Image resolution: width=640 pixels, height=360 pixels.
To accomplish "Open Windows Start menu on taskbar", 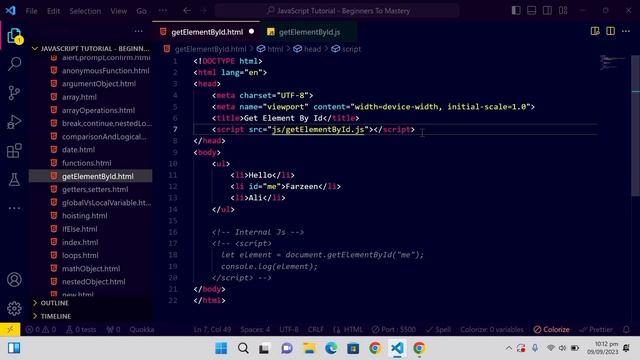I will [x=221, y=348].
